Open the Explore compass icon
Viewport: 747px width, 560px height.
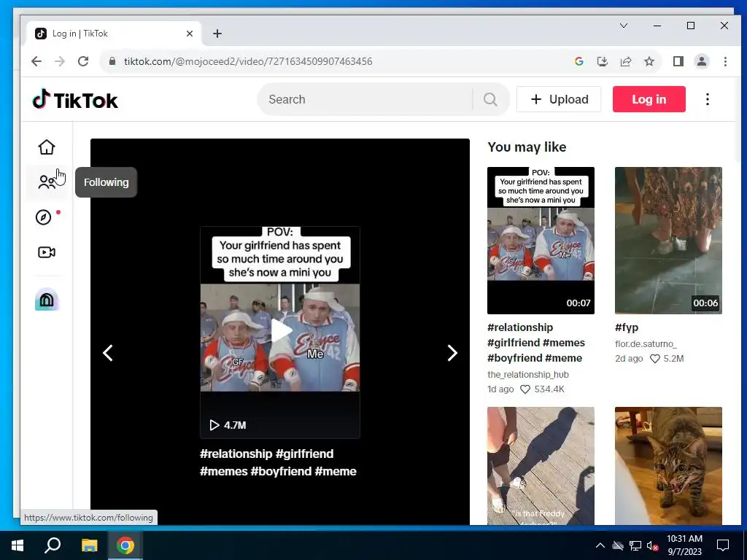[43, 217]
